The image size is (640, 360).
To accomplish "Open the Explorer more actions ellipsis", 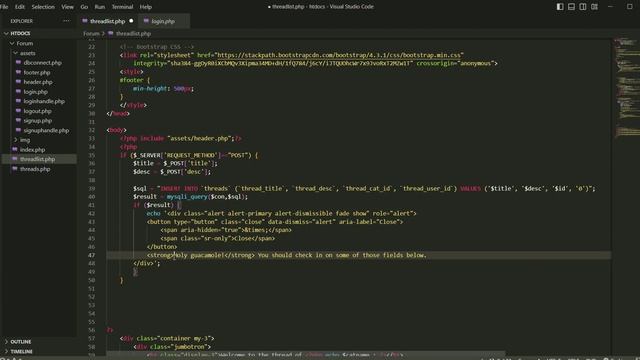I will pos(66,21).
